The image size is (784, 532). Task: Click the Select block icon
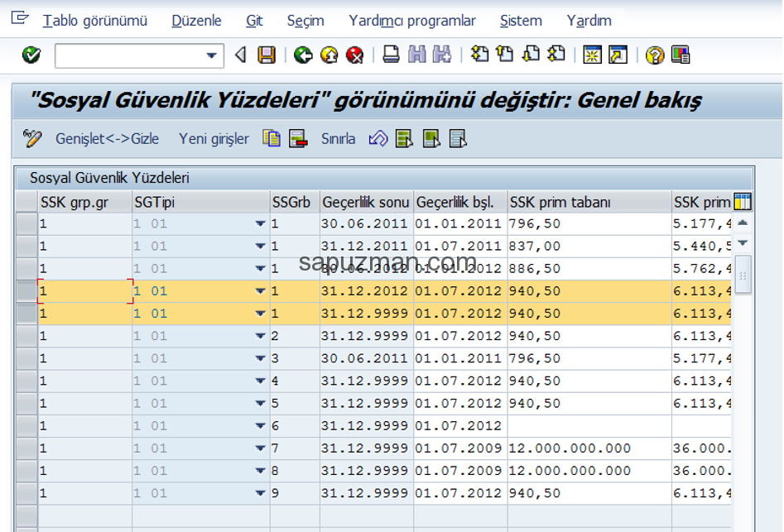click(431, 138)
